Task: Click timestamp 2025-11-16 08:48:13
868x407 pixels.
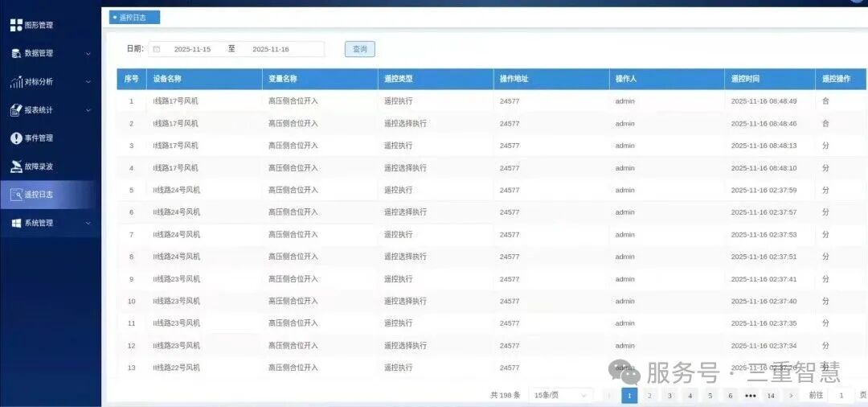Action: [x=764, y=146]
